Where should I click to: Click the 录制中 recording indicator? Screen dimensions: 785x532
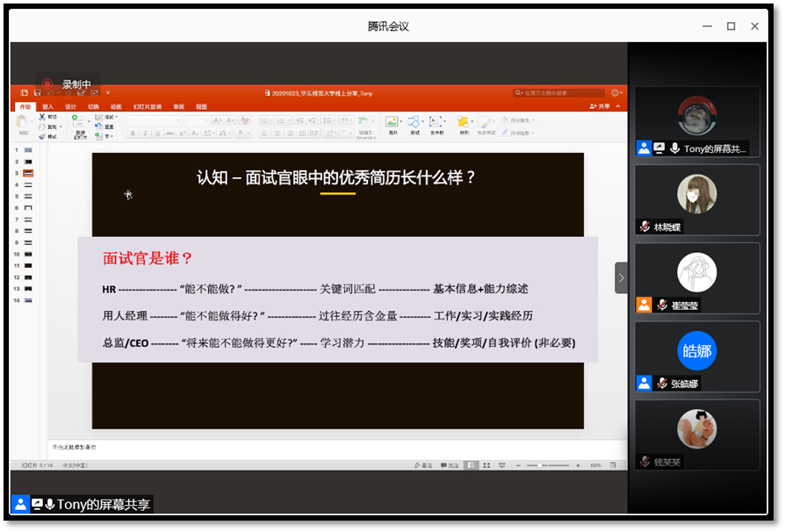(x=67, y=84)
